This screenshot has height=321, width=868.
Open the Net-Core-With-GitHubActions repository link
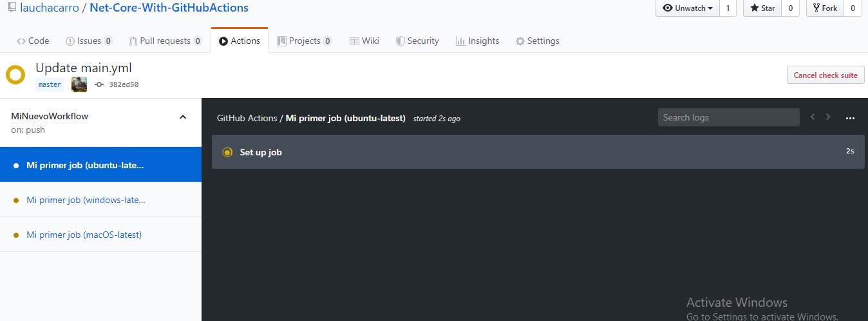point(169,8)
